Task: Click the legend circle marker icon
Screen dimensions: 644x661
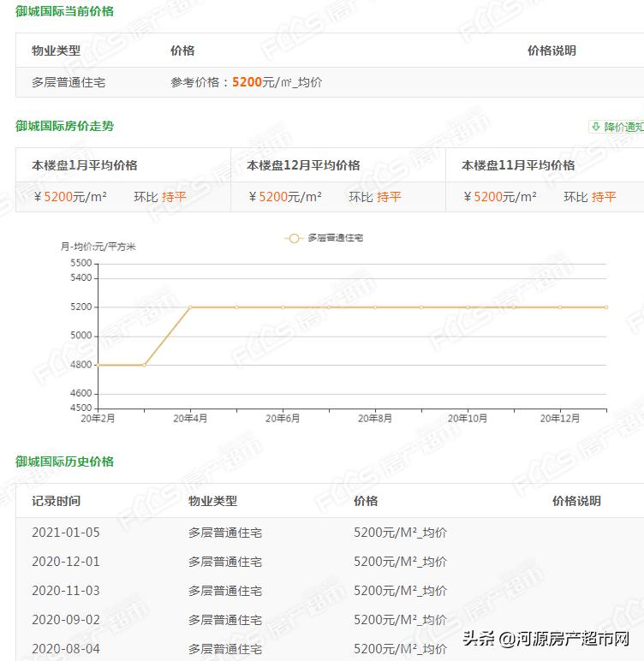Action: click(x=294, y=239)
